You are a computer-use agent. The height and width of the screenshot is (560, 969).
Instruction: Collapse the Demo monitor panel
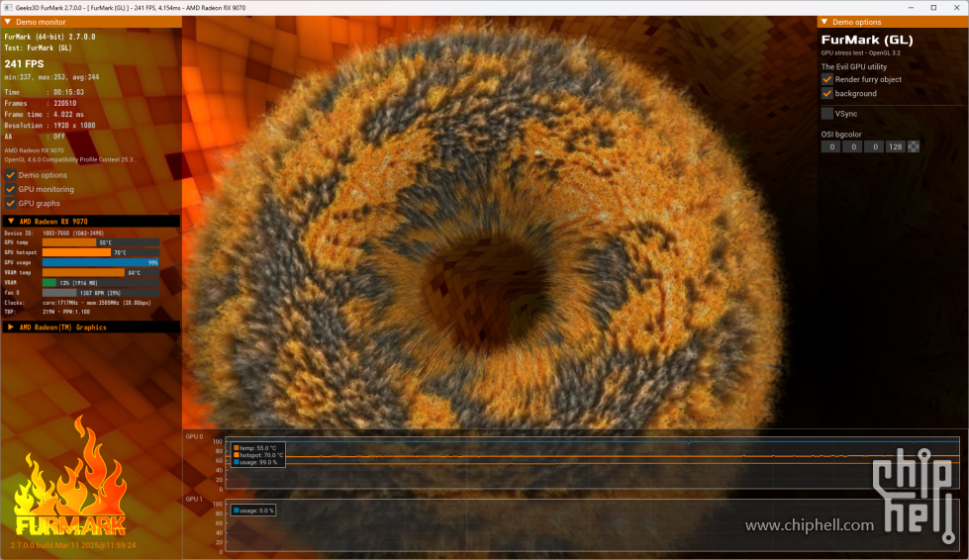(8, 22)
